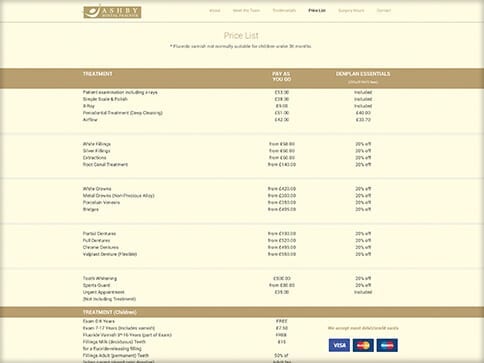Click the Urgent Appointment entry
Viewport: 484px width, 363px height.
(x=104, y=292)
